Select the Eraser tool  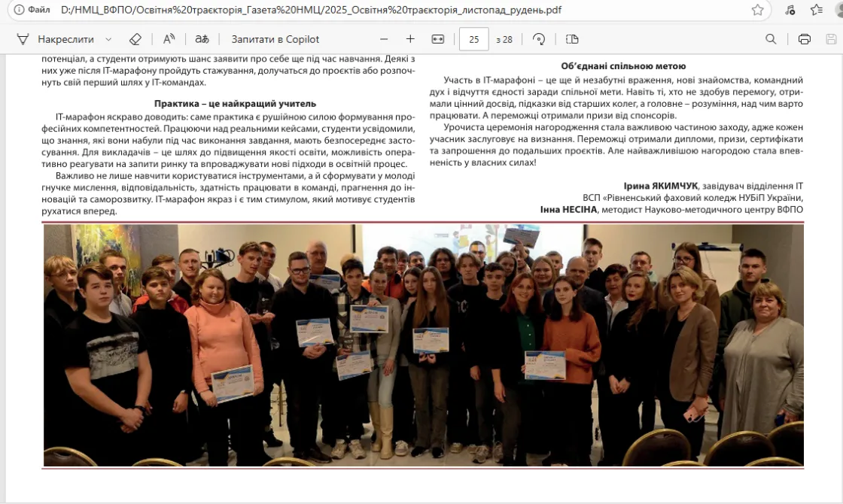135,39
